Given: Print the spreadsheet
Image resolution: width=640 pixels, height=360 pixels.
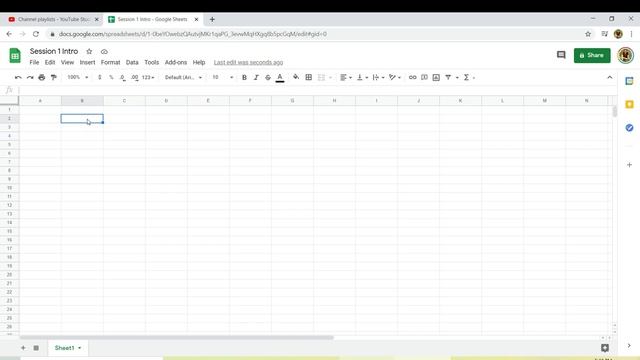Looking at the screenshot, I should 42,77.
